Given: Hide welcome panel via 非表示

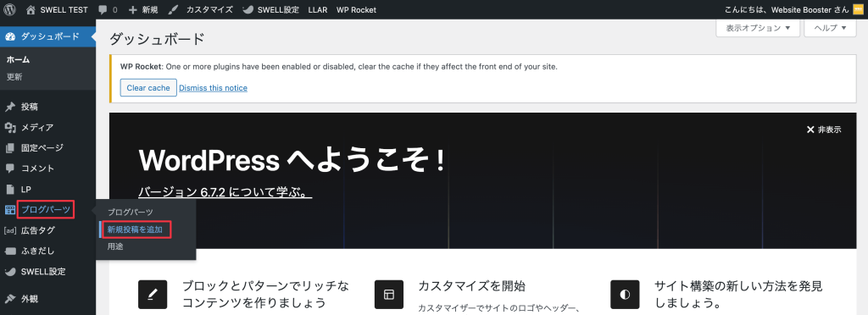Looking at the screenshot, I should coord(829,130).
